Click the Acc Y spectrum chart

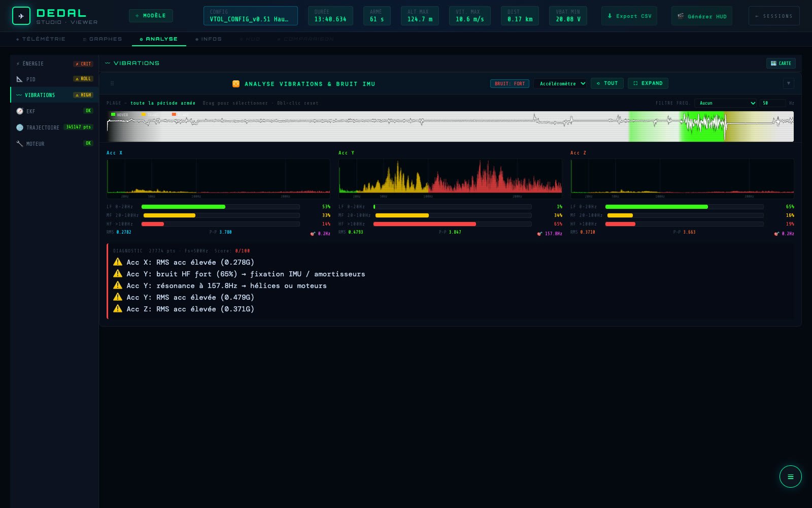tap(450, 178)
